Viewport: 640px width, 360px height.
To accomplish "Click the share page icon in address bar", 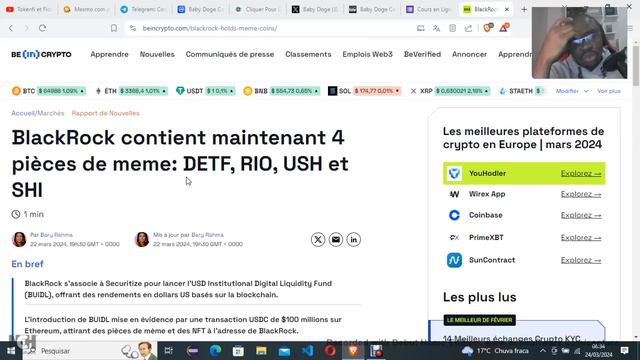I will point(468,28).
